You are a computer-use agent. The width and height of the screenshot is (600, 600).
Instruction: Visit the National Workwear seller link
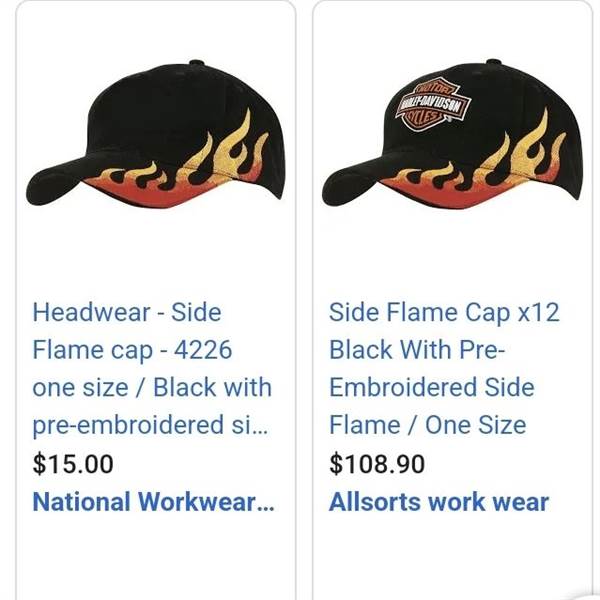point(153,502)
